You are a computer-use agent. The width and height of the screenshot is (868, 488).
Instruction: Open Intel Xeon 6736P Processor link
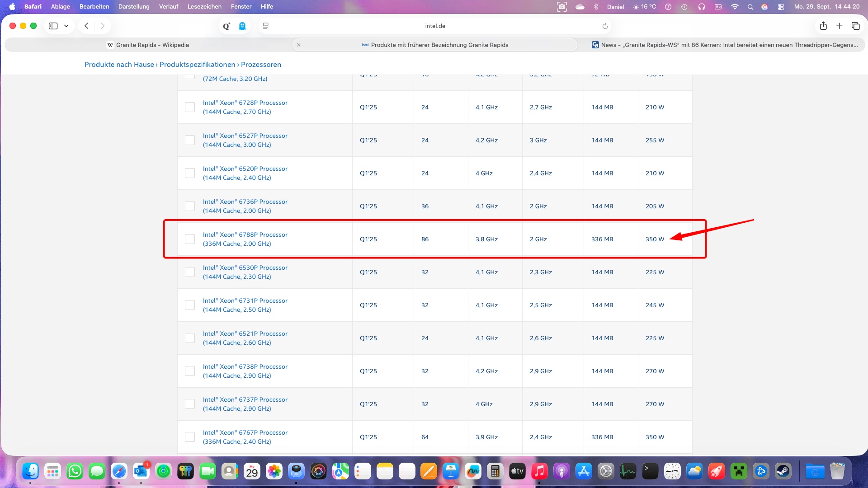(245, 202)
